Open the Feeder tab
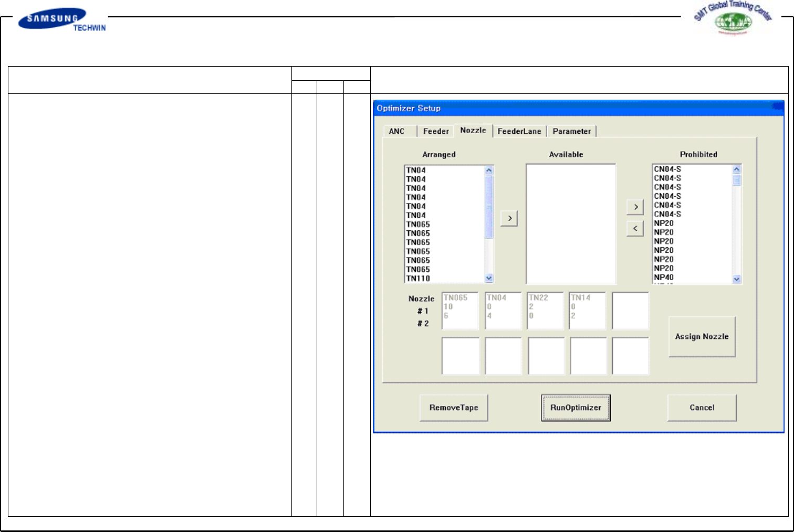This screenshot has width=794, height=532. pyautogui.click(x=436, y=131)
